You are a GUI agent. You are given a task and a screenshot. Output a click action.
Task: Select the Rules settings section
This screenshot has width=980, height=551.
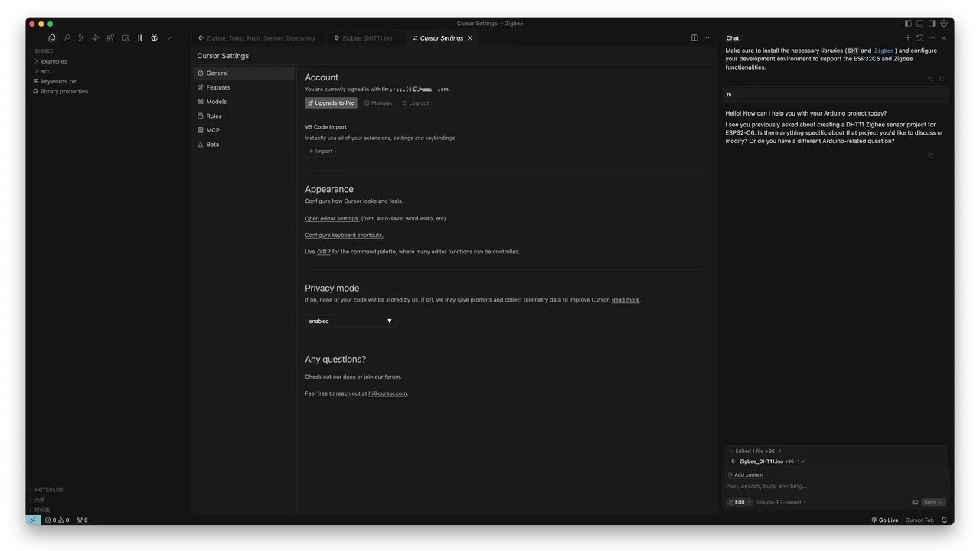[x=243, y=116]
